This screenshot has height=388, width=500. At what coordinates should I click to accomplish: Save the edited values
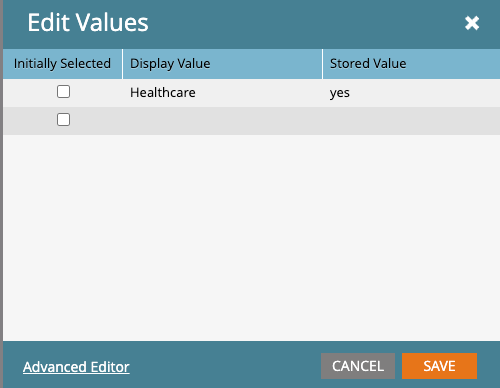click(439, 366)
